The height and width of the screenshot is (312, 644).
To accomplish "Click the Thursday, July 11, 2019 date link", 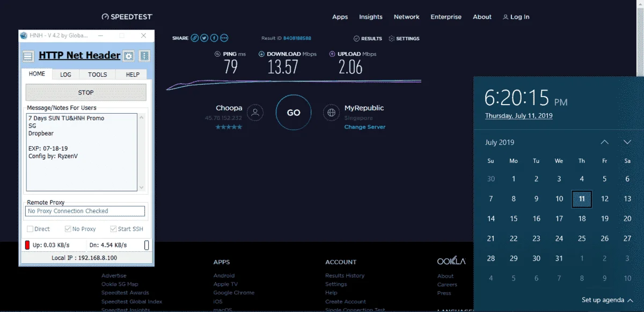I will pyautogui.click(x=518, y=116).
